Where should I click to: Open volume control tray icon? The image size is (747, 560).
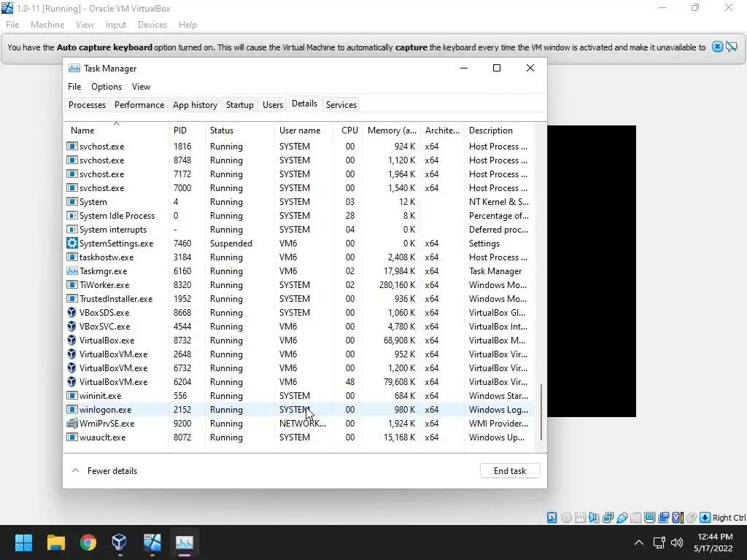[x=676, y=542]
